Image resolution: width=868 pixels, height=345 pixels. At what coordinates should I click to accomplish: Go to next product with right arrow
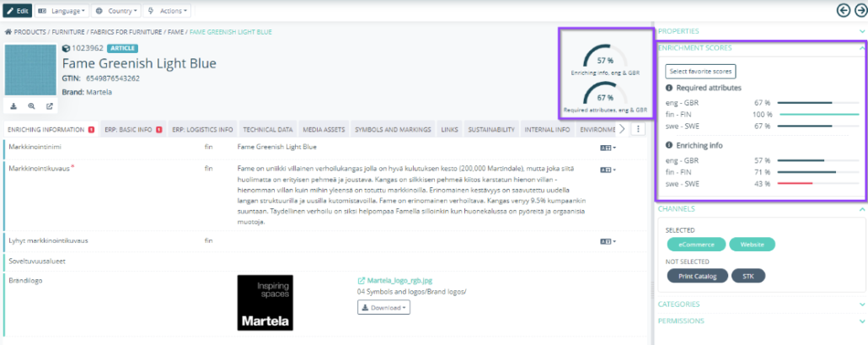(x=860, y=10)
